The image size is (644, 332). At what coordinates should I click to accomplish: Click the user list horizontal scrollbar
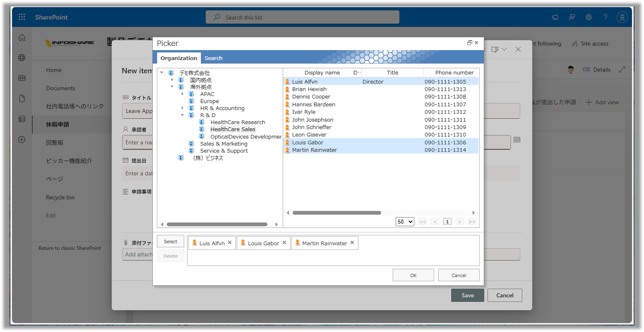pyautogui.click(x=336, y=213)
